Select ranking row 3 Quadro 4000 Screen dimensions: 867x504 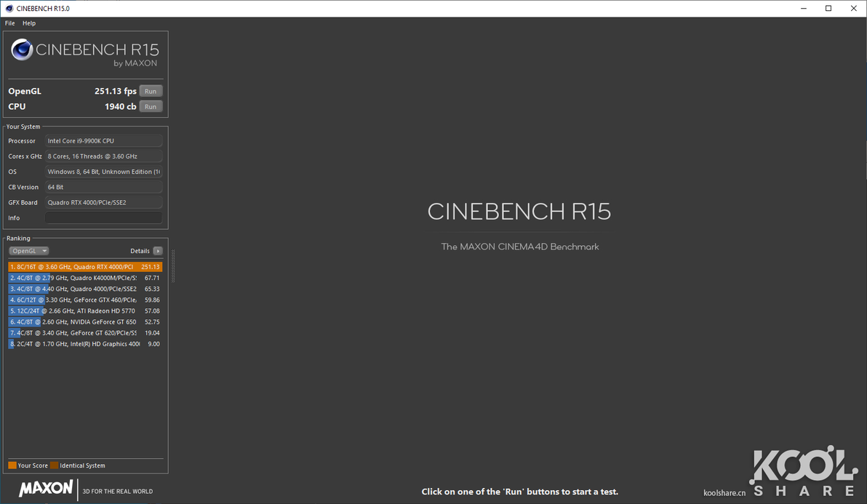(x=85, y=289)
